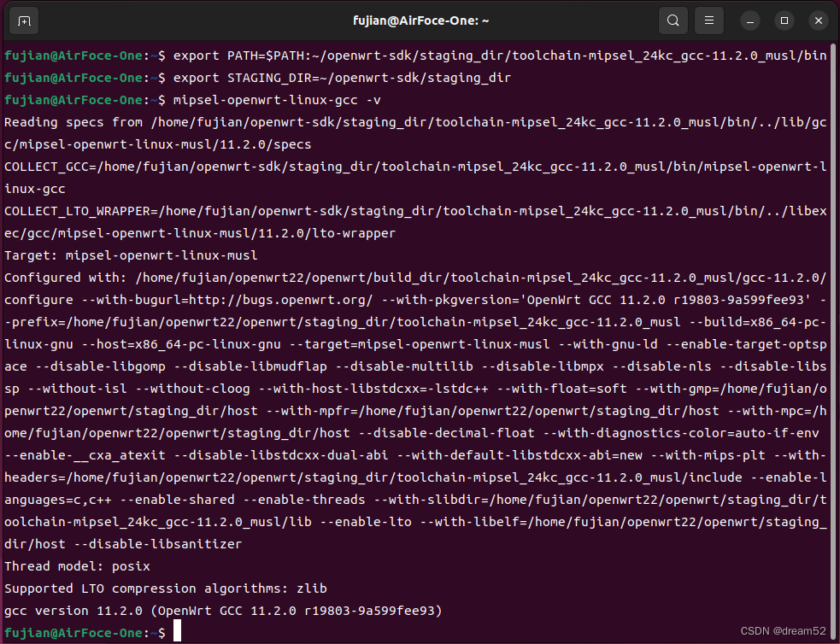Click the blinking terminal cursor block

177,632
